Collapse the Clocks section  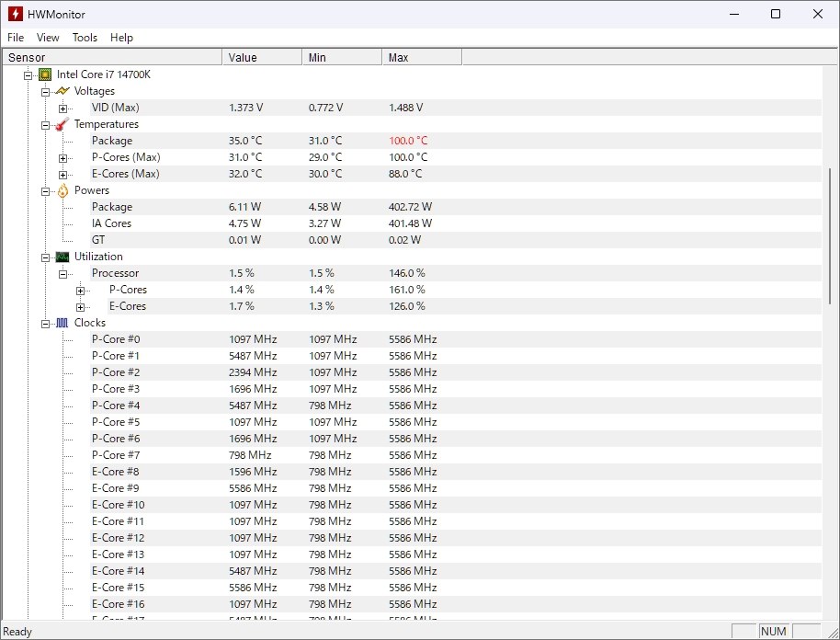45,323
